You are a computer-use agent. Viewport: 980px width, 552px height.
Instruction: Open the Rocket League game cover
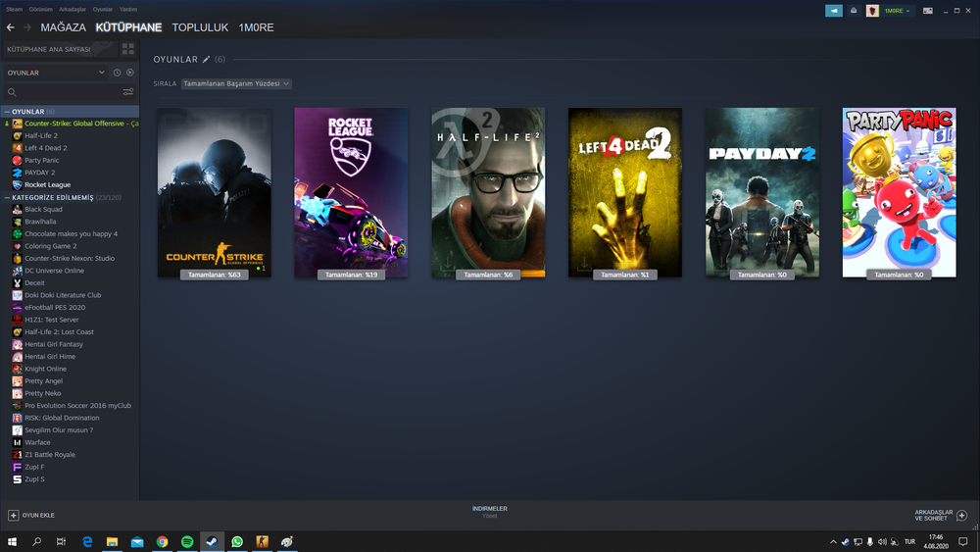click(351, 192)
